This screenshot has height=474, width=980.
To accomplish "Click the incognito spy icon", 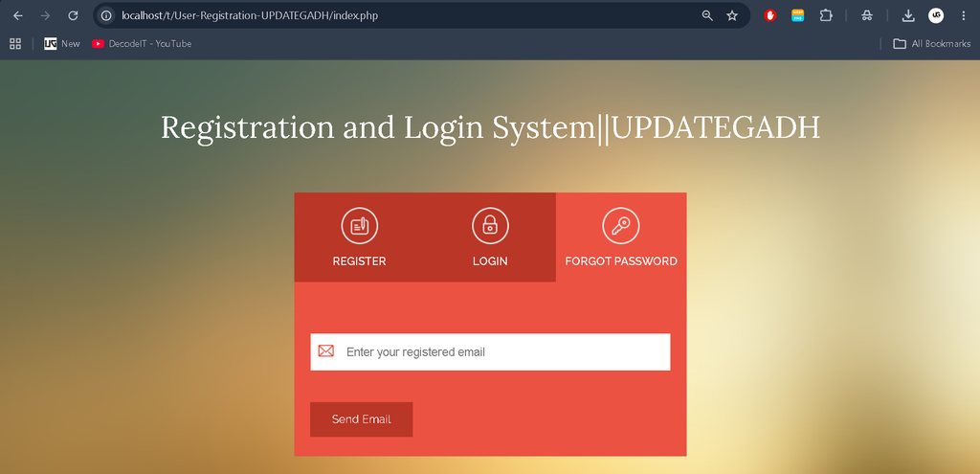I will click(x=866, y=15).
